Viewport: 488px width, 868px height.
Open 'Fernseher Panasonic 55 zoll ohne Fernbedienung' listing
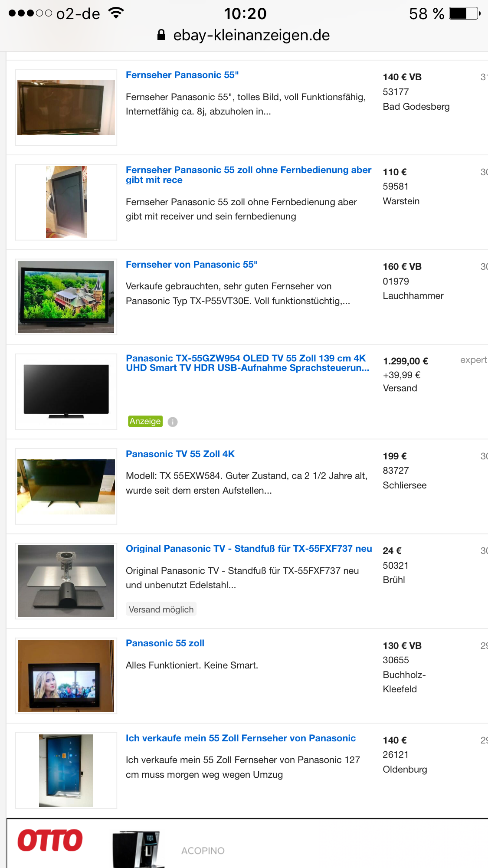pos(249,175)
